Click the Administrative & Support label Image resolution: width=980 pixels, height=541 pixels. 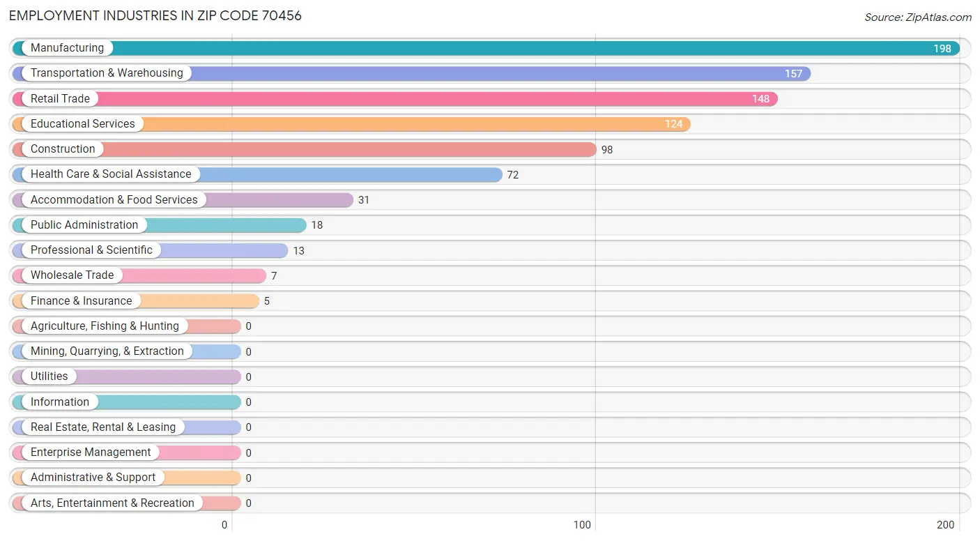93,478
